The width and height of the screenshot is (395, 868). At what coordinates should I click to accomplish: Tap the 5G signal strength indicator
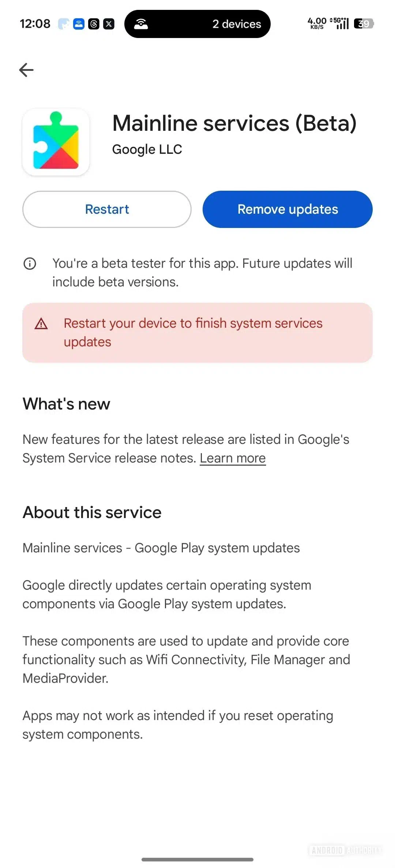[x=340, y=23]
